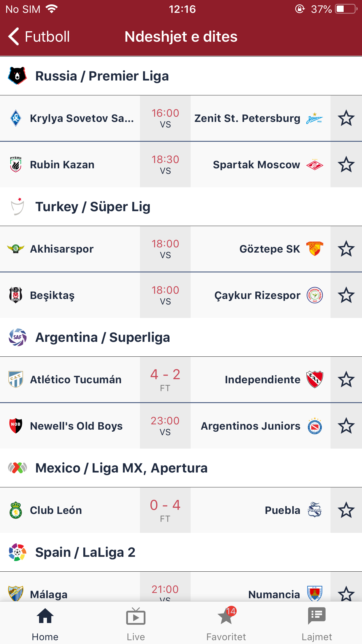This screenshot has width=362, height=644.
Task: Toggle favorite star for Club León vs Puebla
Action: coord(346,510)
